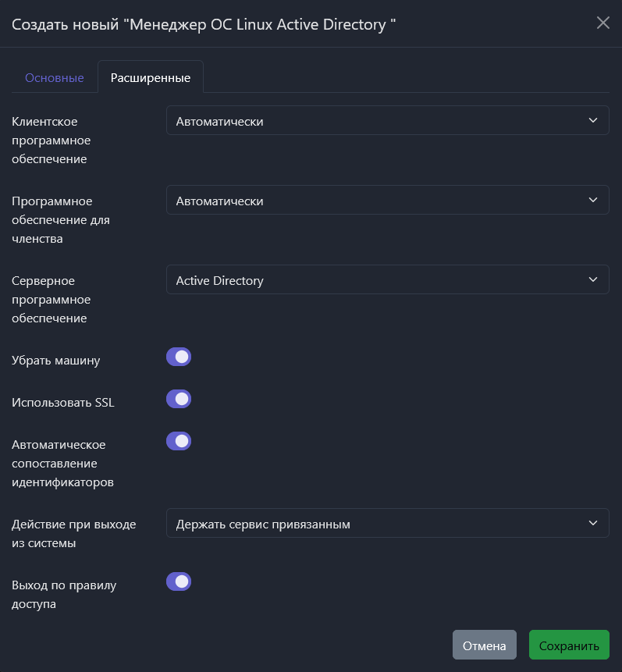Click the dialog title Создать новый Менеджер
622x672 pixels.
pyautogui.click(x=204, y=24)
